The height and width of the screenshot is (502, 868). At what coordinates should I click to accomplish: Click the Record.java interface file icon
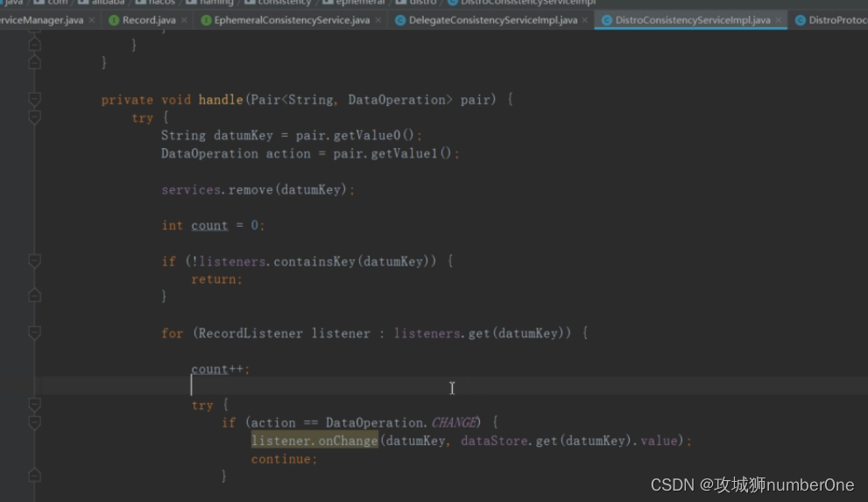114,20
